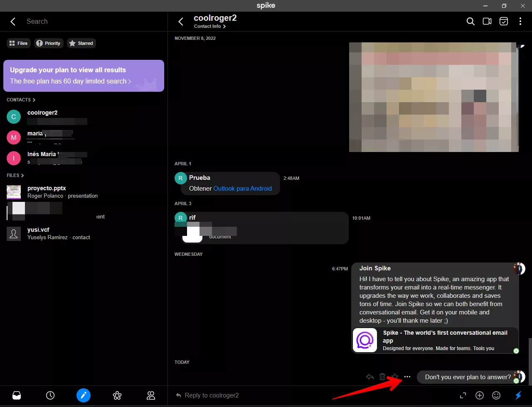Filter search results by Priority

[x=49, y=43]
